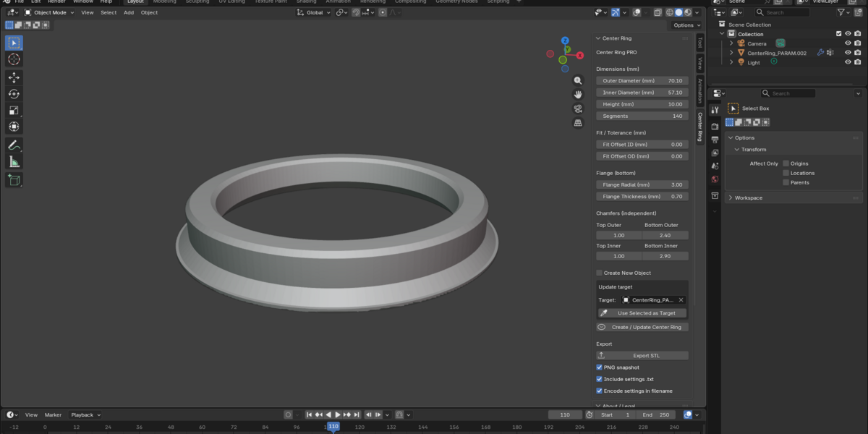Toggle camera view in the viewport
Viewport: 868px width, 434px height.
click(578, 109)
